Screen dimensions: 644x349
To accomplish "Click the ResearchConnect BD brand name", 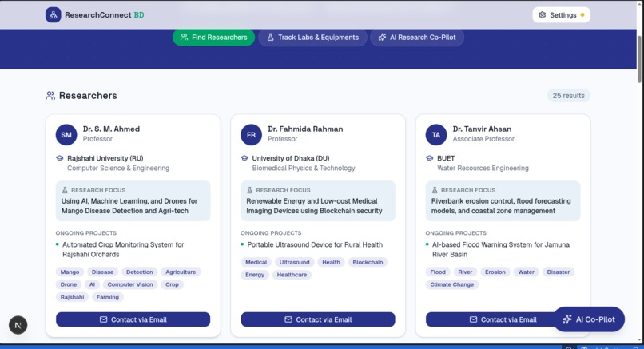I will 105,15.
